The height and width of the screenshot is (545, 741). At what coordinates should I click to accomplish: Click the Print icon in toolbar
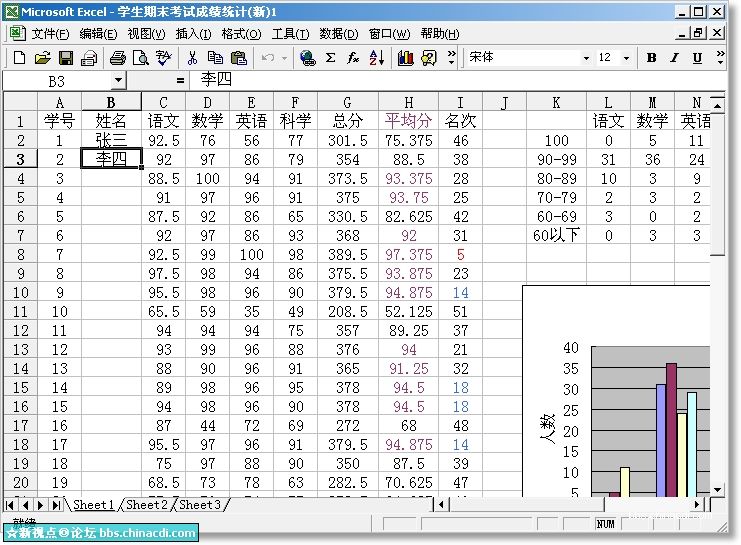116,58
